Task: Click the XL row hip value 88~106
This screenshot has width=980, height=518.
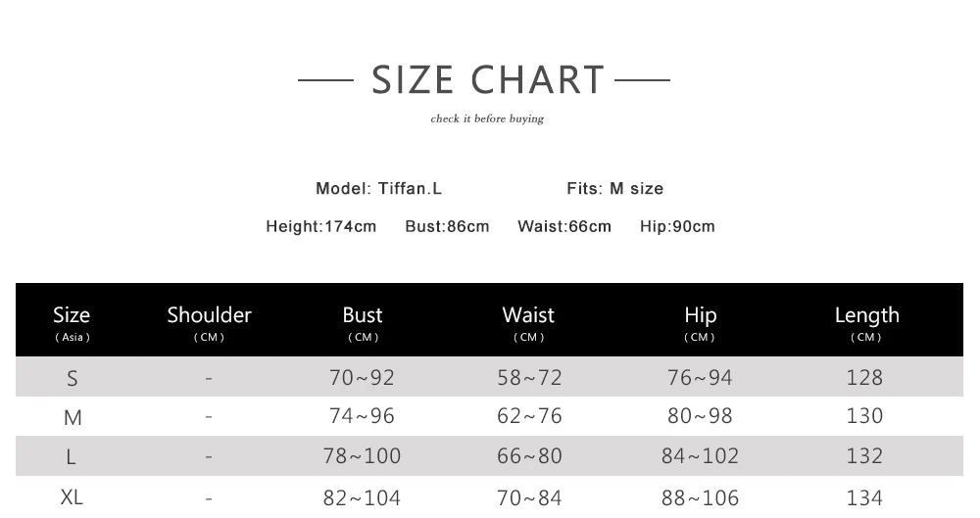Action: coord(700,497)
